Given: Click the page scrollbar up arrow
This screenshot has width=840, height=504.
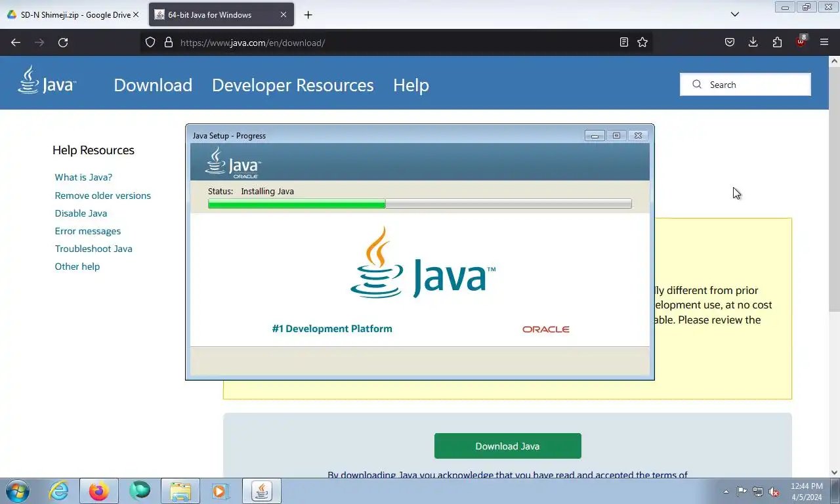Looking at the screenshot, I should (834, 61).
